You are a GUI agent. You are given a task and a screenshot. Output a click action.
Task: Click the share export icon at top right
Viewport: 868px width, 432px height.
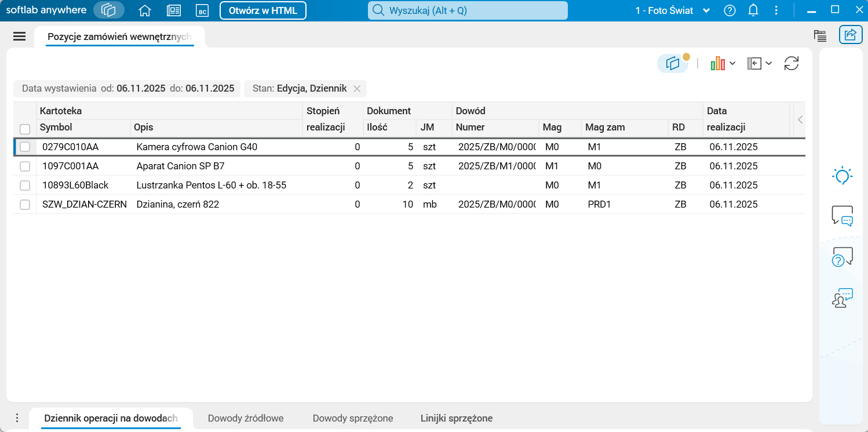[851, 35]
